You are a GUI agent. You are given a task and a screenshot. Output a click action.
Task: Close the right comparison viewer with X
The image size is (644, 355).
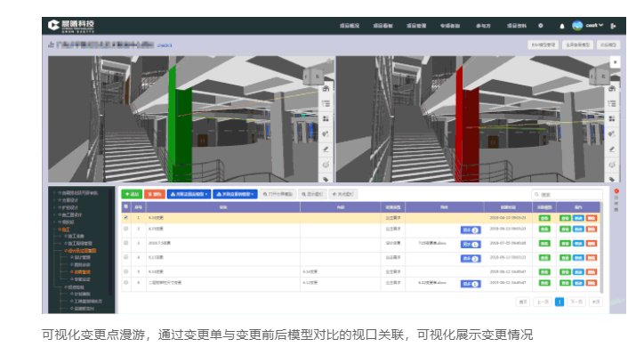615,62
